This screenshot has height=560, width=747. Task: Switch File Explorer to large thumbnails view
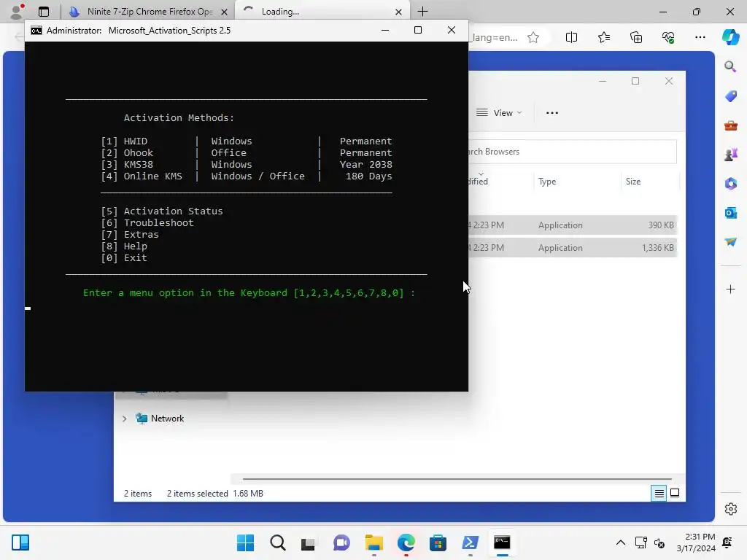coord(675,494)
